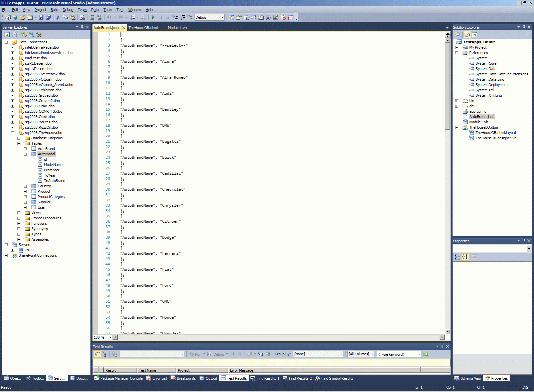Image resolution: width=534 pixels, height=392 pixels.
Task: Expand the Stored Procedures folder
Action: pos(19,218)
